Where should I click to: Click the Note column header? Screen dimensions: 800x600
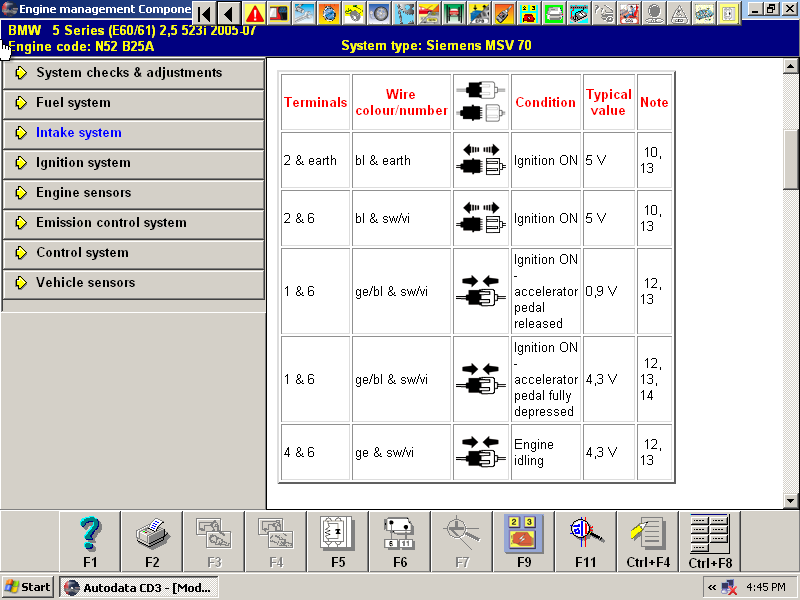pos(655,103)
